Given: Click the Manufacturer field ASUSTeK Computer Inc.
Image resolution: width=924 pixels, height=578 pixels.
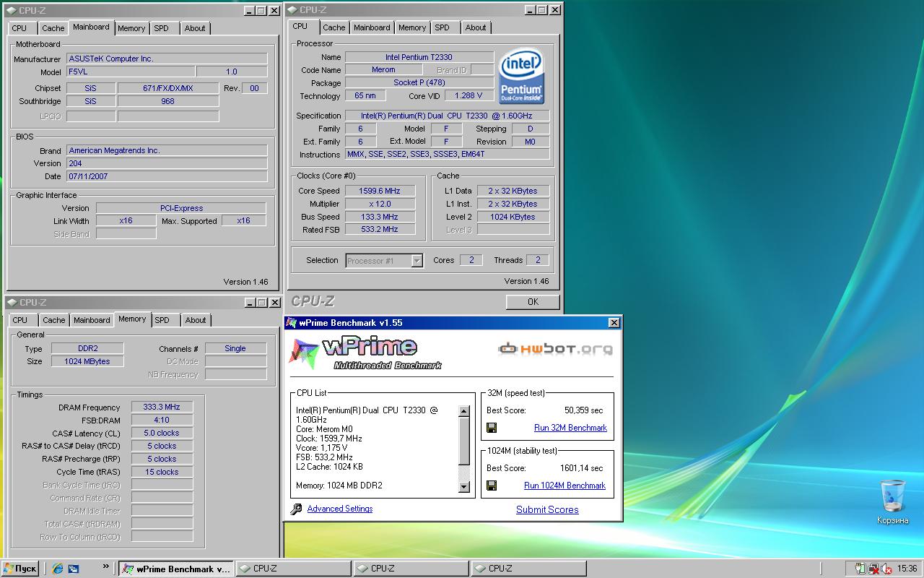Looking at the screenshot, I should 167,59.
